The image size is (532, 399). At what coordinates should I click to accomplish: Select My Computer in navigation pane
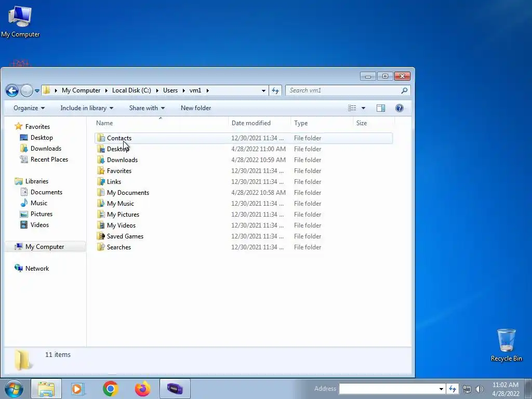pyautogui.click(x=45, y=247)
